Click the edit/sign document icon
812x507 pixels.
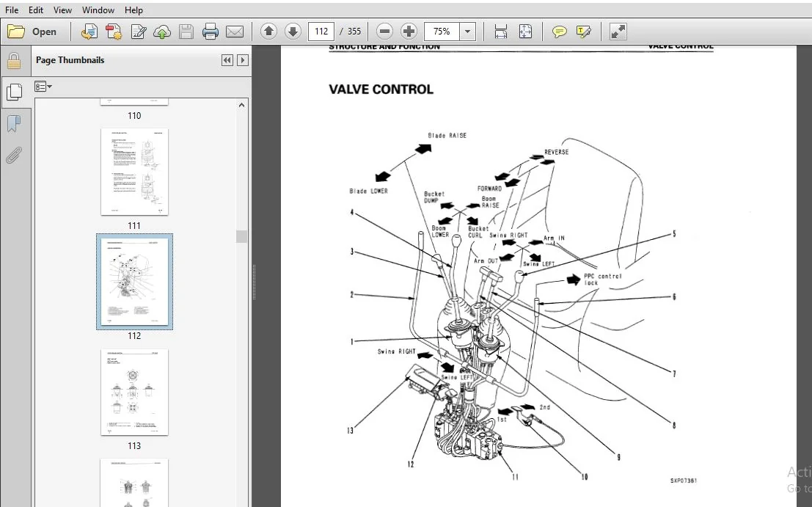[x=138, y=32]
